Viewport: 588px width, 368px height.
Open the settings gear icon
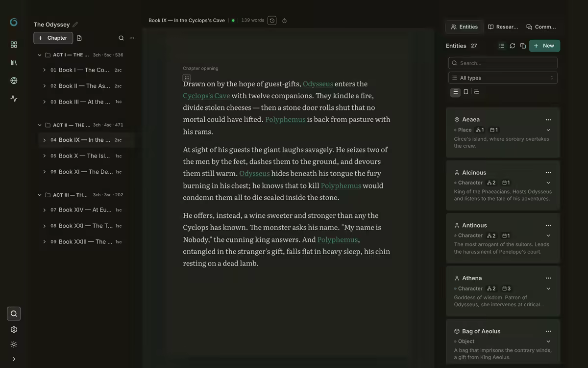pyautogui.click(x=14, y=330)
